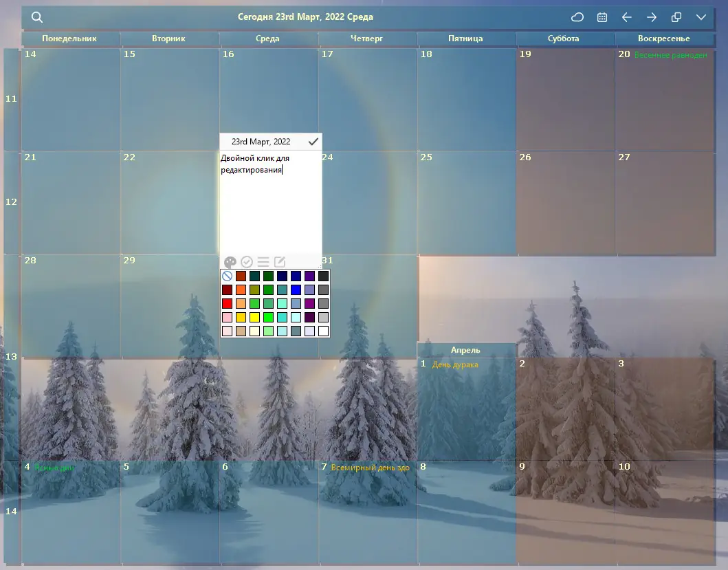728x570 pixels.
Task: Pick the bright yellow swatch
Action: [x=254, y=317]
